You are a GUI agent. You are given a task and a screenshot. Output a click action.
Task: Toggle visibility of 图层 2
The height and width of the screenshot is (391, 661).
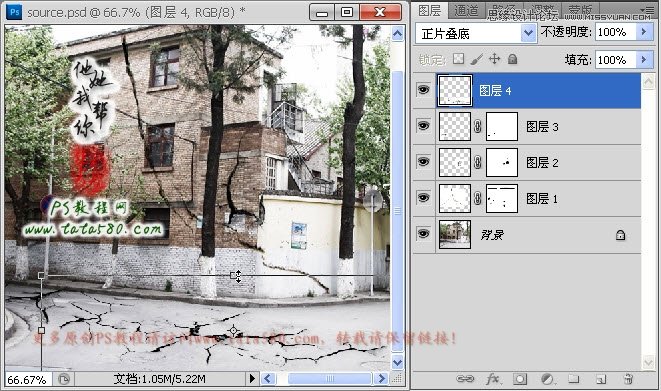423,161
